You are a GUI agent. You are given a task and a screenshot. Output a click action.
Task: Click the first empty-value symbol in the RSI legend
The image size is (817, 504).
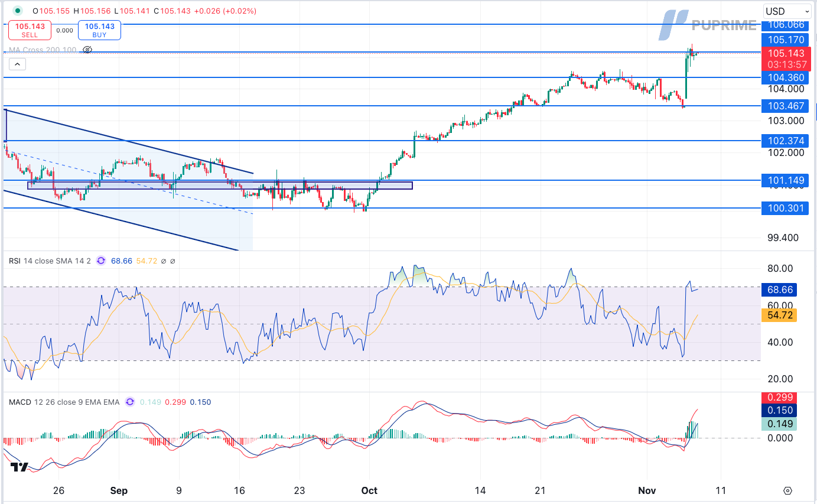[164, 261]
